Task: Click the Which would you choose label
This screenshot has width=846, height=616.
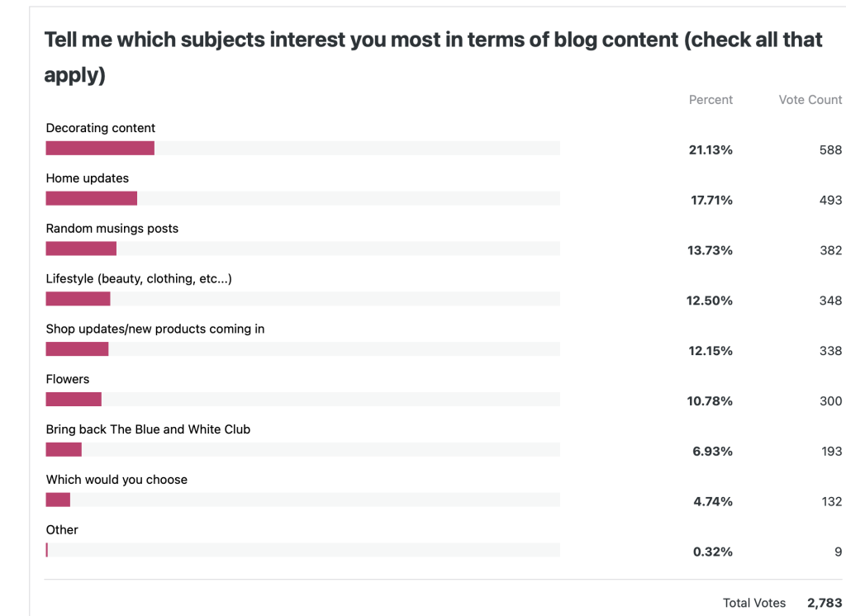Action: [x=116, y=480]
